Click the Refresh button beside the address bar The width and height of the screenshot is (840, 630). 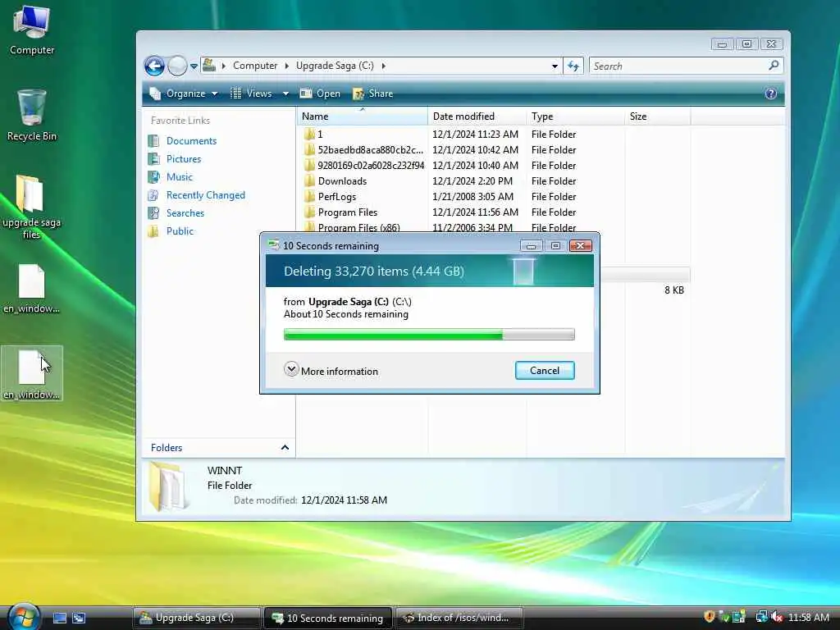click(x=573, y=66)
